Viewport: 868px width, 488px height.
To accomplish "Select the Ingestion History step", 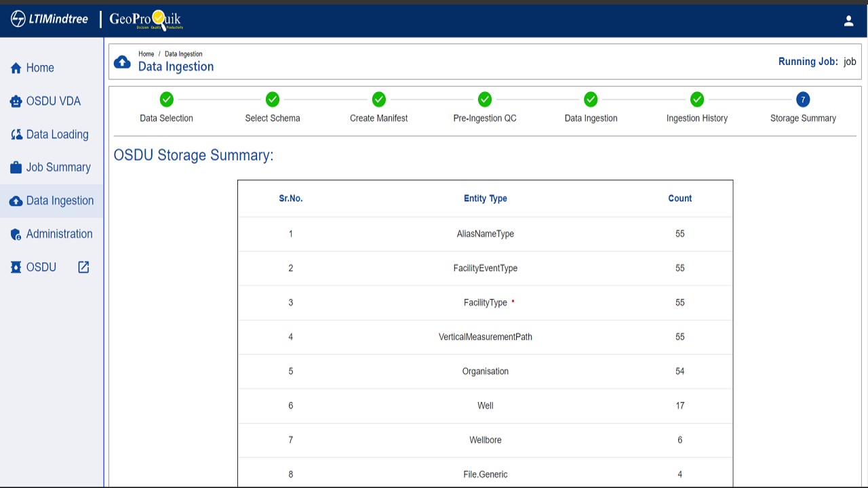I will tap(697, 100).
